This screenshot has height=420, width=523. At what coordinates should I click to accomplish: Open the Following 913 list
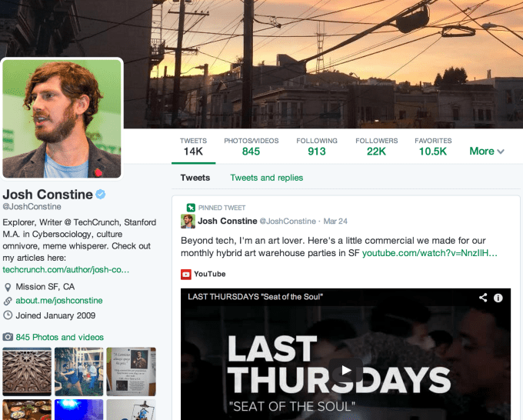point(317,147)
